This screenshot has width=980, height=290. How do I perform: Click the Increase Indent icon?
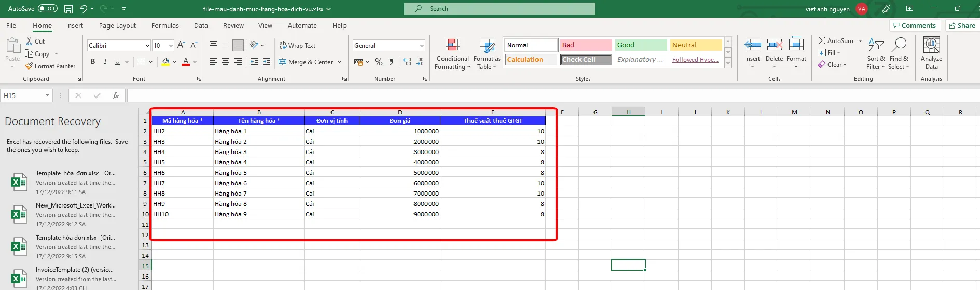(267, 62)
